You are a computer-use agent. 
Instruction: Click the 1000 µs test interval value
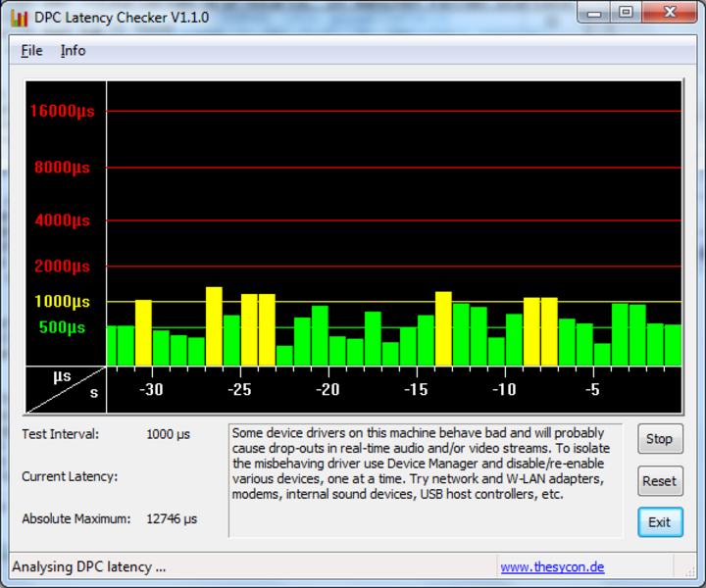(x=169, y=434)
